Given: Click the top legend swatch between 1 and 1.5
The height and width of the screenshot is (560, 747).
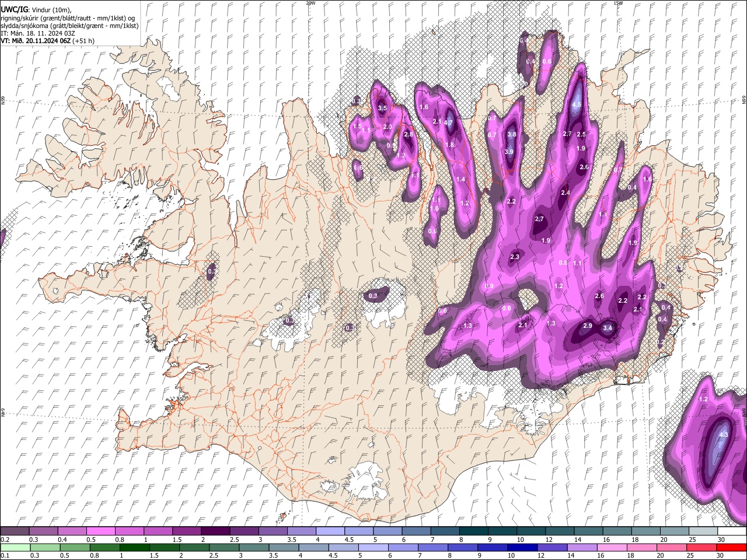Looking at the screenshot, I should [x=158, y=531].
